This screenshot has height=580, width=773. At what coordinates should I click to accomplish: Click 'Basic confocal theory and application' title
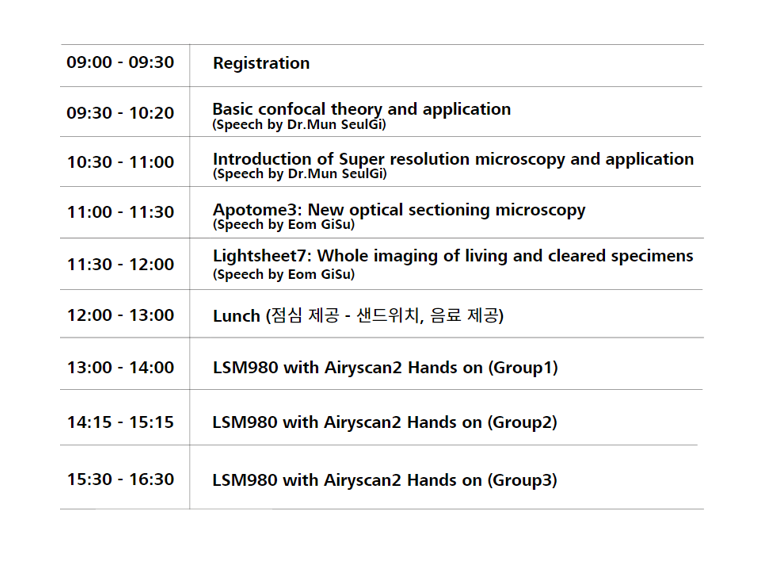pos(361,109)
